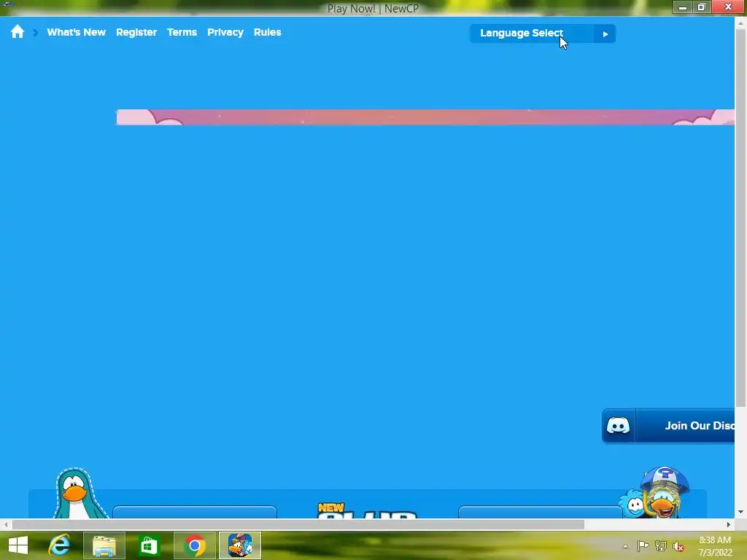Open the Windows Start button
Viewport: 747px width, 560px height.
(18, 545)
